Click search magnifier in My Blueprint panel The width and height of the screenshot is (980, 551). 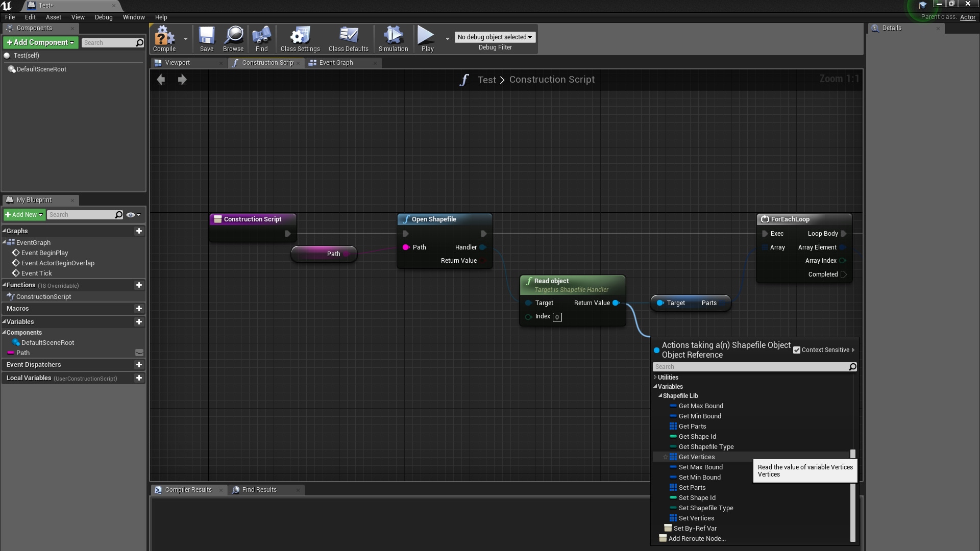(119, 215)
